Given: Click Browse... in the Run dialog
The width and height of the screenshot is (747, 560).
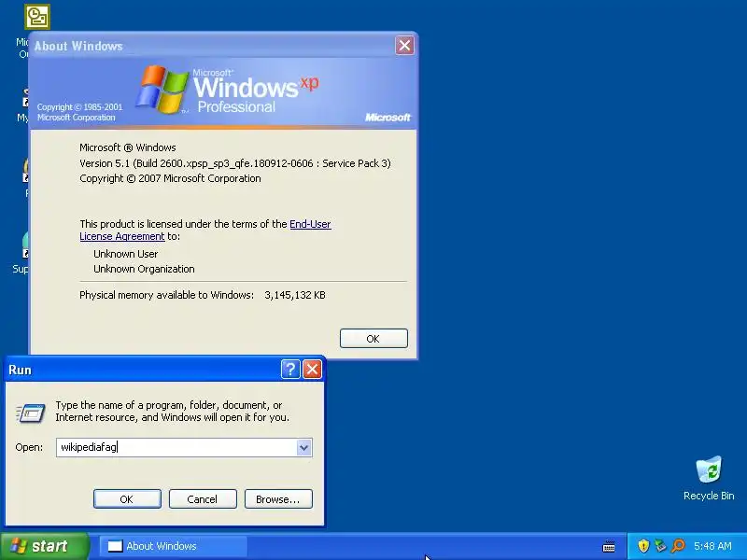Looking at the screenshot, I should point(278,499).
